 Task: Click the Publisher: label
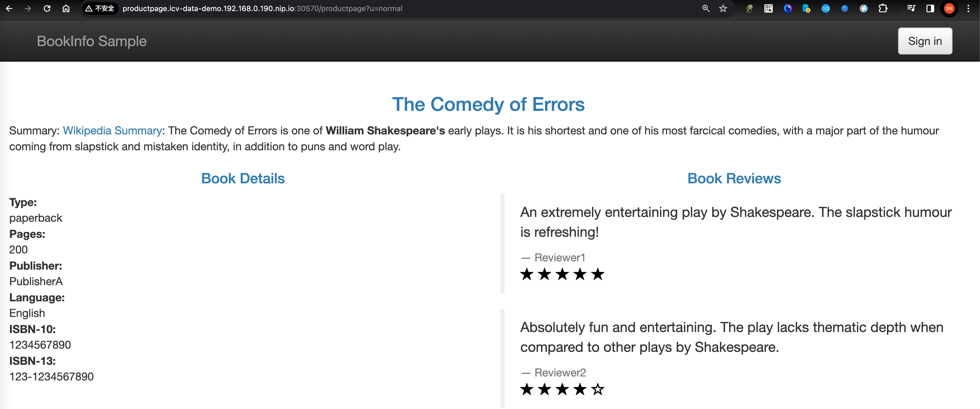[x=35, y=265]
